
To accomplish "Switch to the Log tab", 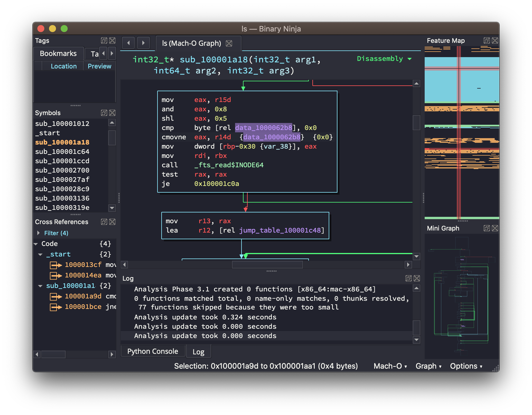I will coord(198,352).
